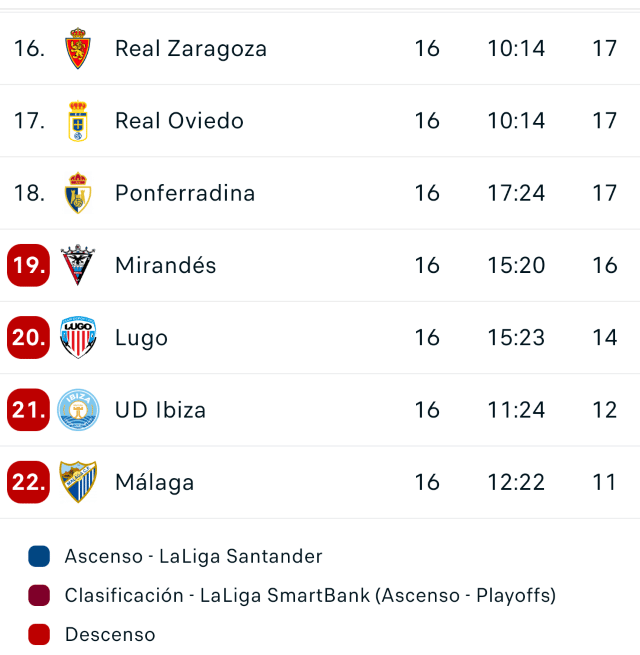Viewport: 640px width, 655px height.
Task: Select the Mirandés team name
Action: (165, 265)
